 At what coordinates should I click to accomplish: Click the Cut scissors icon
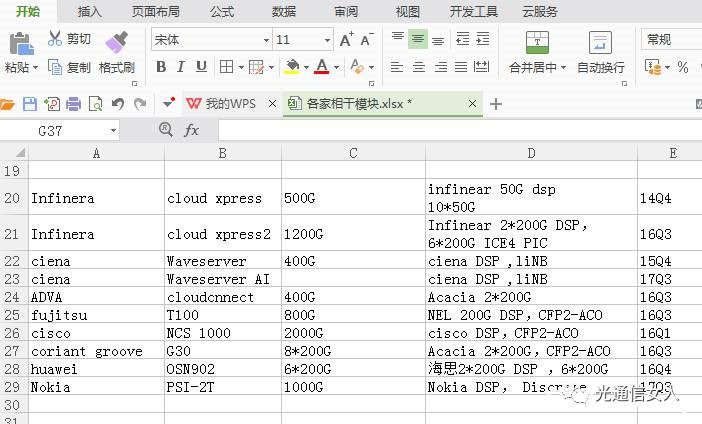pos(55,39)
